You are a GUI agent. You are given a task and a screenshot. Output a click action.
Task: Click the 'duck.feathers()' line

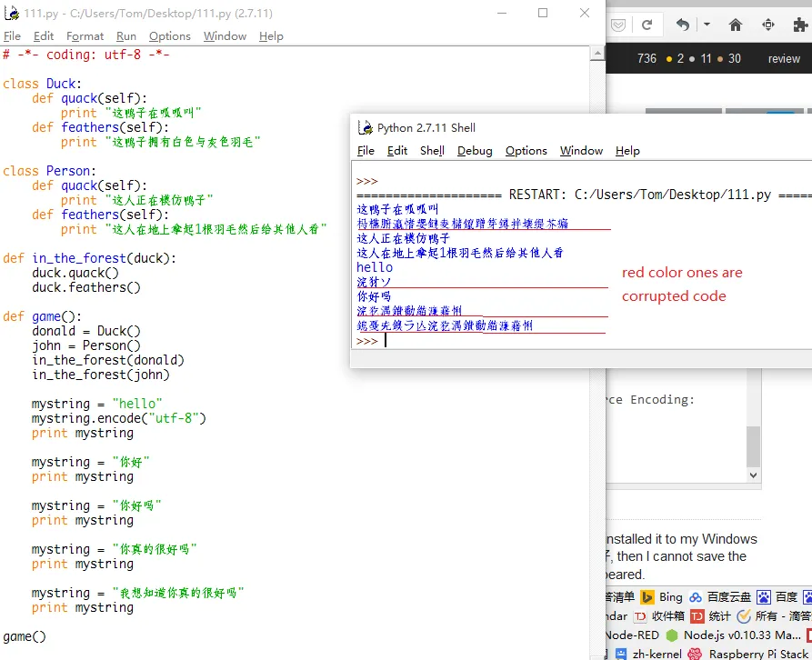86,287
